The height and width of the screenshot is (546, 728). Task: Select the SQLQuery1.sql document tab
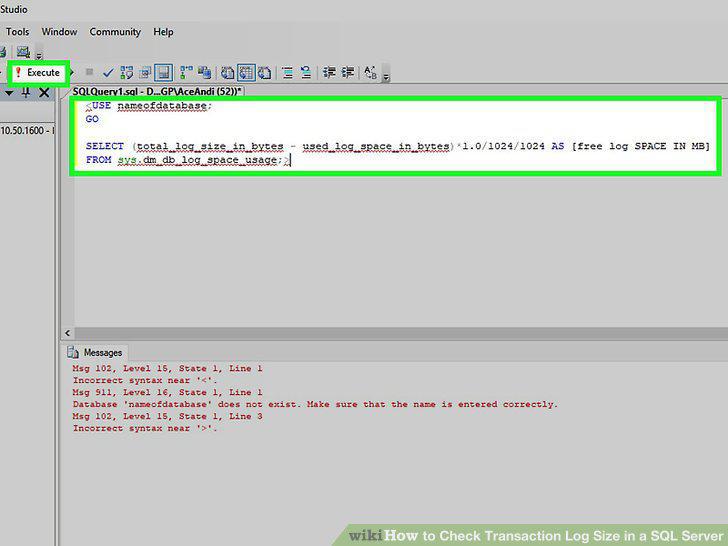[157, 91]
